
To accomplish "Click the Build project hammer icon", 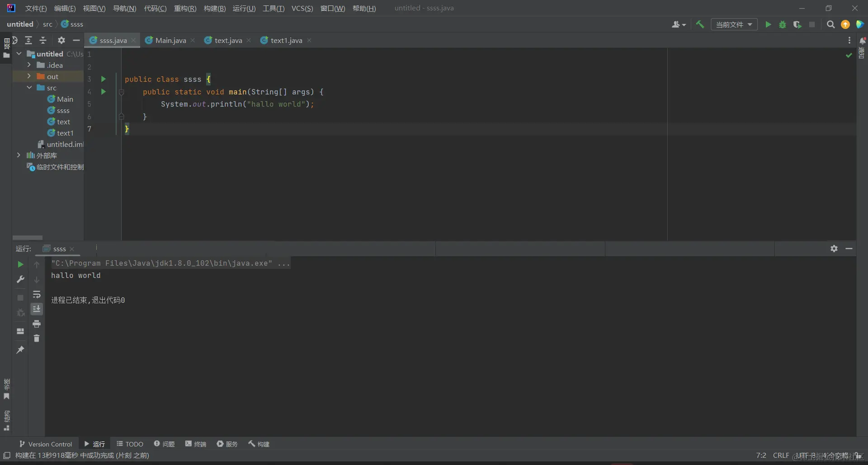I will [700, 24].
